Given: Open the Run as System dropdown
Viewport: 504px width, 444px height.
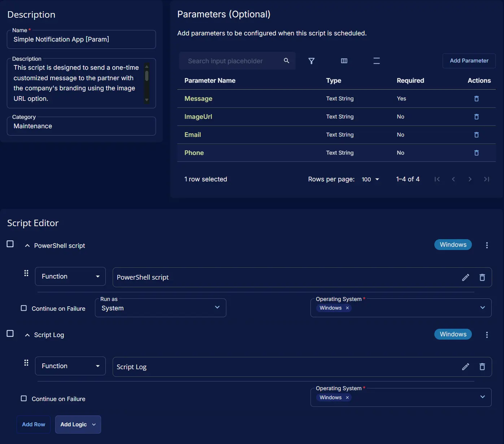Looking at the screenshot, I should pyautogui.click(x=161, y=308).
